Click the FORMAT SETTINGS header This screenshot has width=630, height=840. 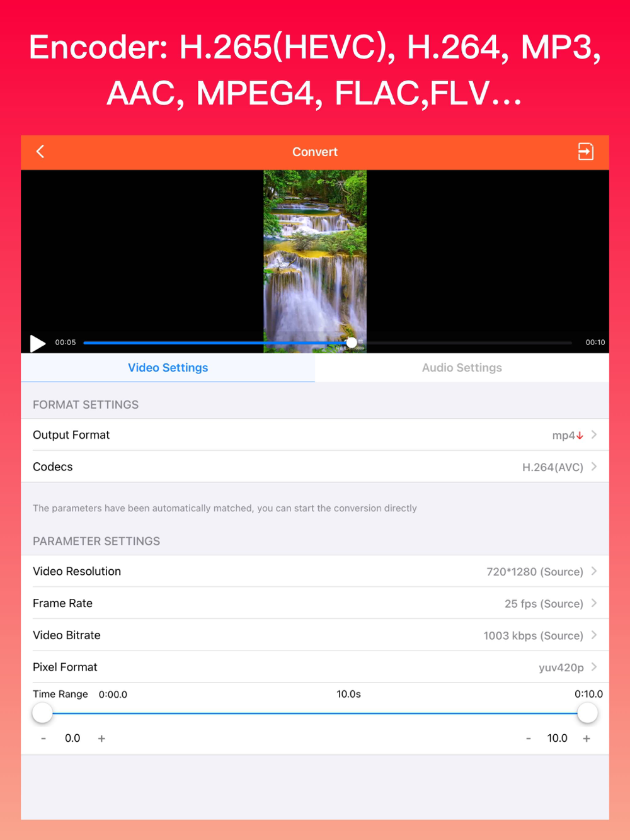86,405
